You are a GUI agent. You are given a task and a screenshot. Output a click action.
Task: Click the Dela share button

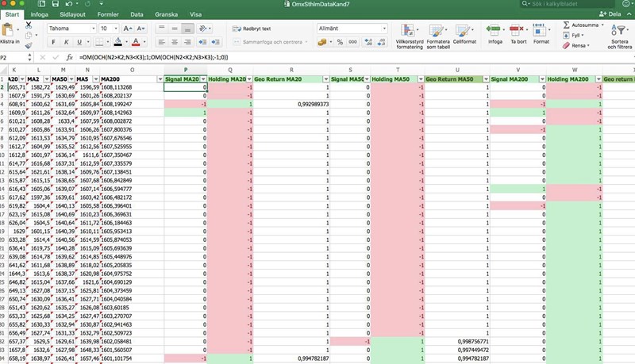(610, 14)
